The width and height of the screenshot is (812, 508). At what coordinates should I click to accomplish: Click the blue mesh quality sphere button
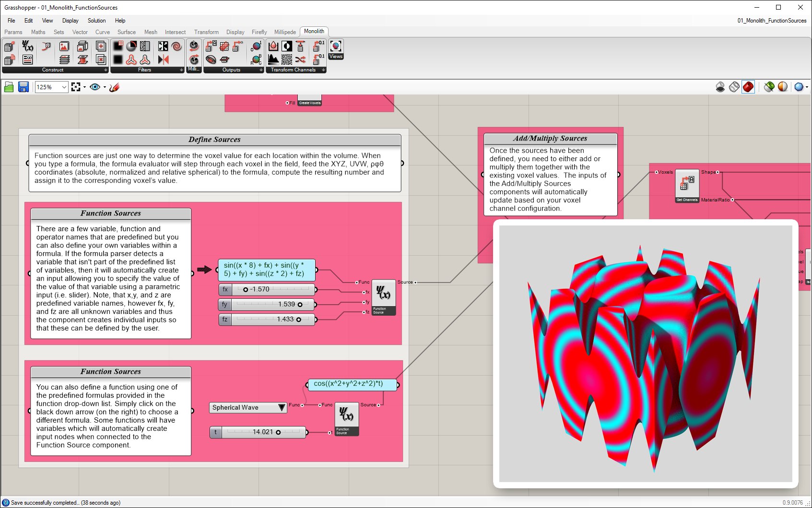(799, 87)
